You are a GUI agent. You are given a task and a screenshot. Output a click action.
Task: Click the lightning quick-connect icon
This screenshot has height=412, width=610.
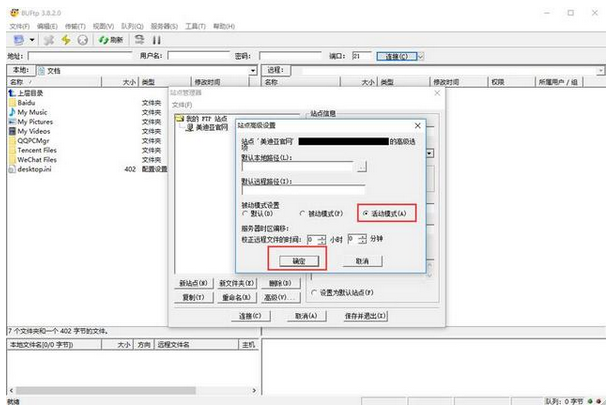pos(66,40)
